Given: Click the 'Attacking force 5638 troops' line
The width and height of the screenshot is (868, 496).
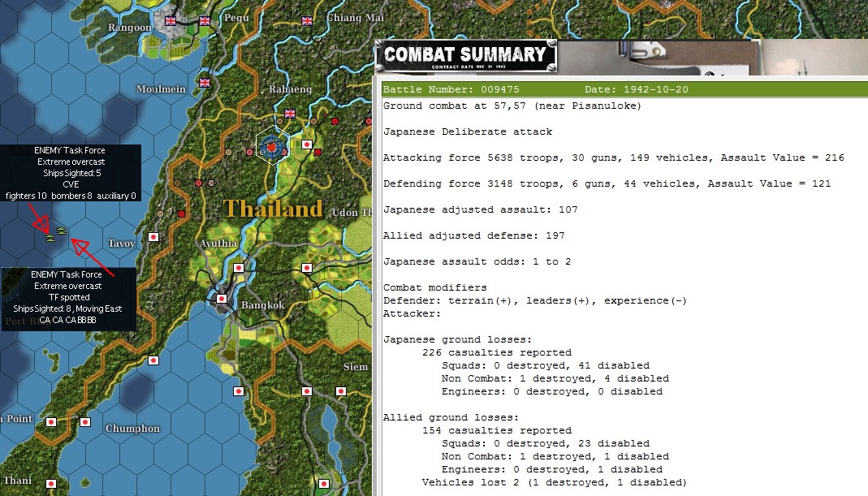Looking at the screenshot, I should [x=613, y=157].
